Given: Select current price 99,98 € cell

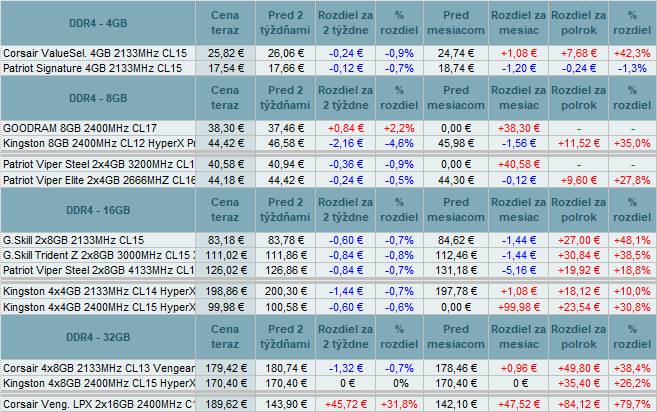Looking at the screenshot, I should [x=225, y=307].
